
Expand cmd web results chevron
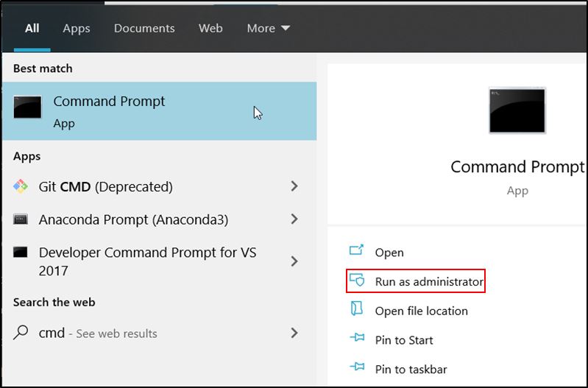click(x=294, y=333)
